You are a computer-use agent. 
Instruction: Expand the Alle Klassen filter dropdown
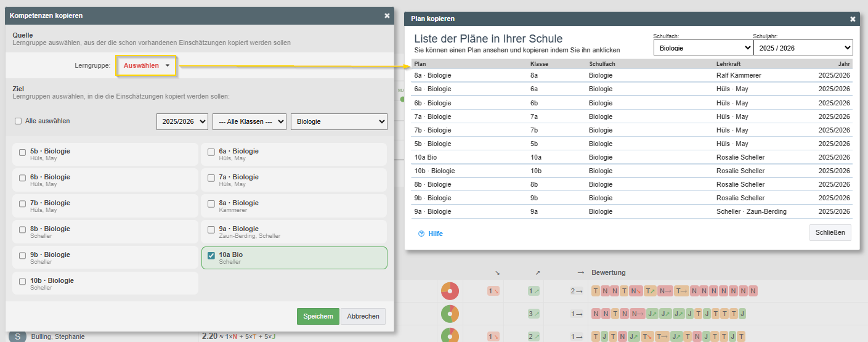249,122
